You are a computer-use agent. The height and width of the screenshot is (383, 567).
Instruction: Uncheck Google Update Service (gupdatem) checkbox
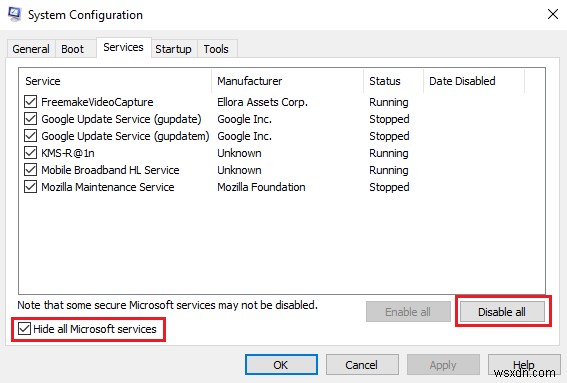click(30, 136)
